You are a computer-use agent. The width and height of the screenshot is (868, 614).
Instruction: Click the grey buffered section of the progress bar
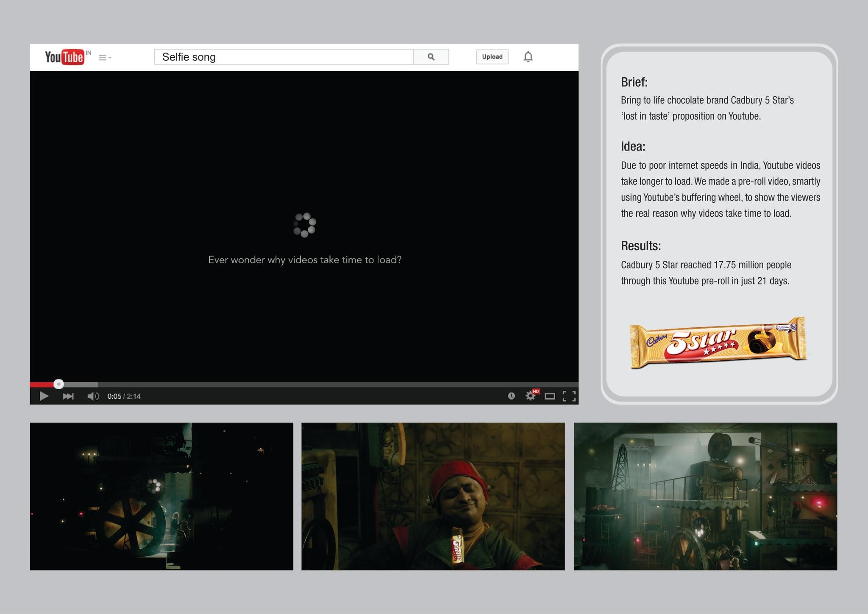(81, 385)
